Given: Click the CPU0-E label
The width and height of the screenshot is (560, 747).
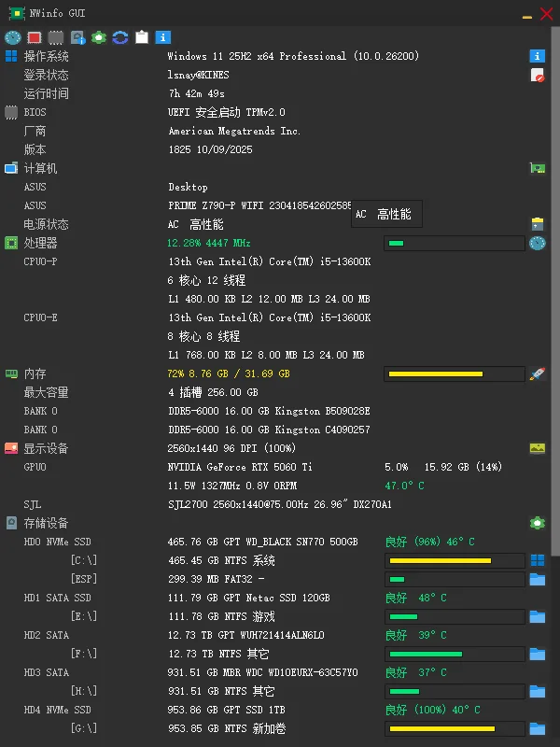Looking at the screenshot, I should [40, 317].
